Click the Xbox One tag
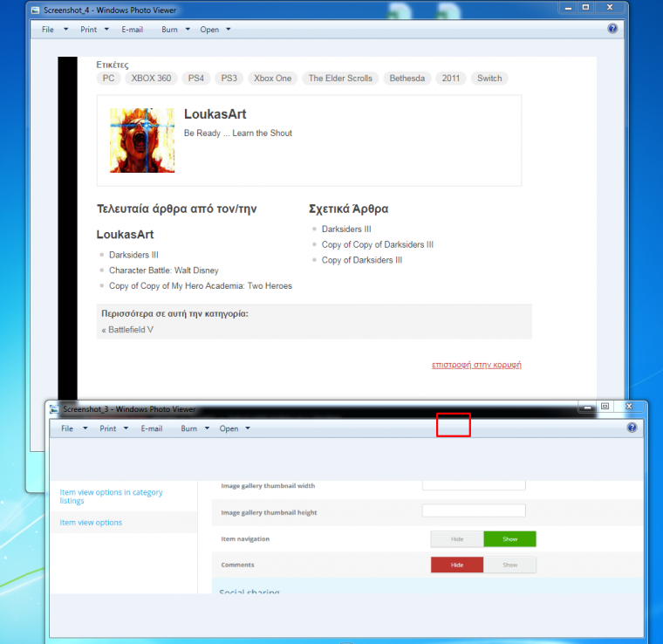The height and width of the screenshot is (644, 663). tap(273, 79)
